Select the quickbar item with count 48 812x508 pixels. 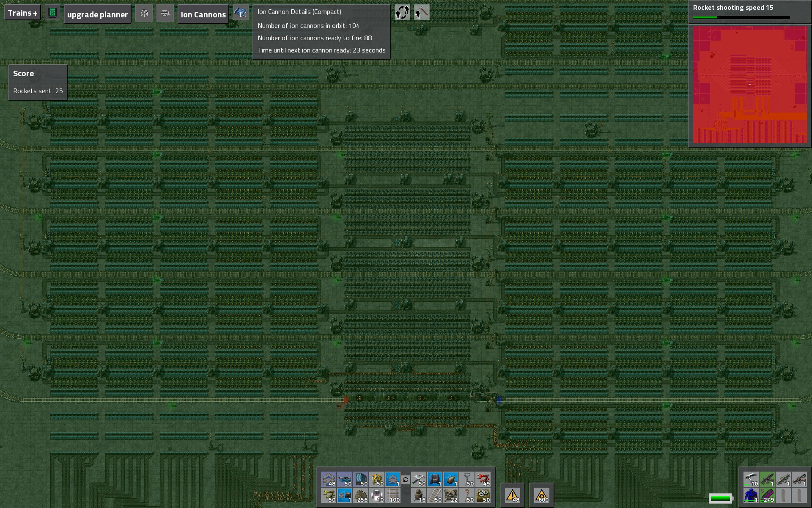[x=329, y=479]
